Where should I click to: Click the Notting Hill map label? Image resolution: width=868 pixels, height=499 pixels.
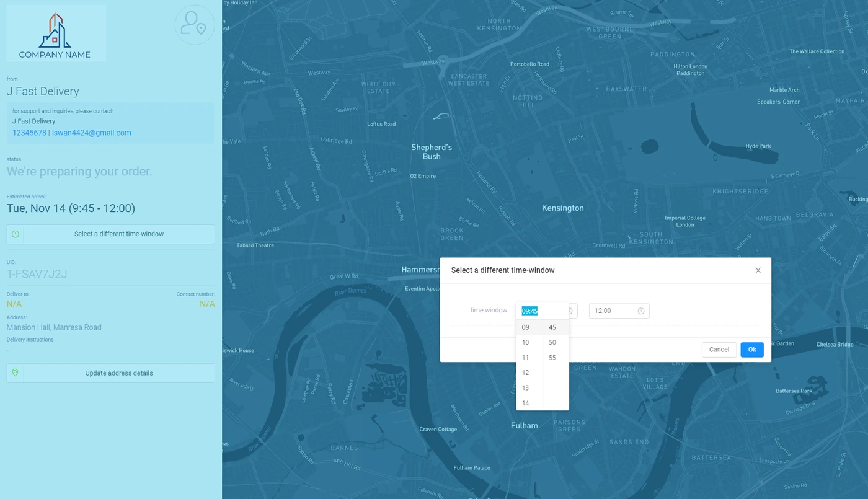tap(528, 102)
